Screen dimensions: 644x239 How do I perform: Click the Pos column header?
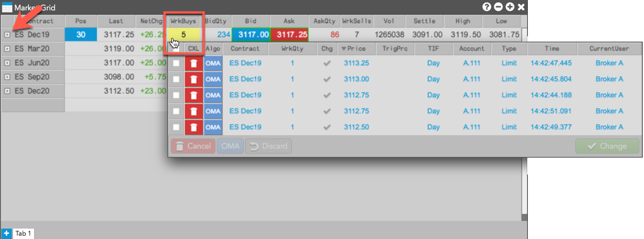(81, 21)
